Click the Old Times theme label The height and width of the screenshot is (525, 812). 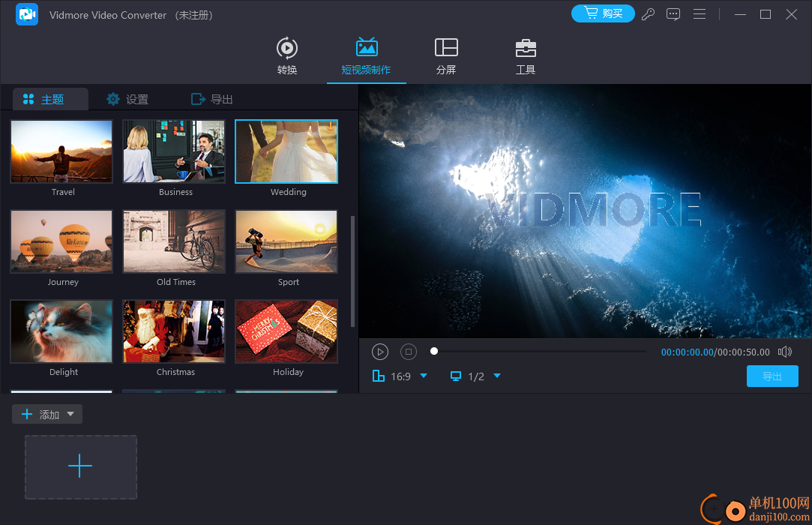(x=176, y=282)
